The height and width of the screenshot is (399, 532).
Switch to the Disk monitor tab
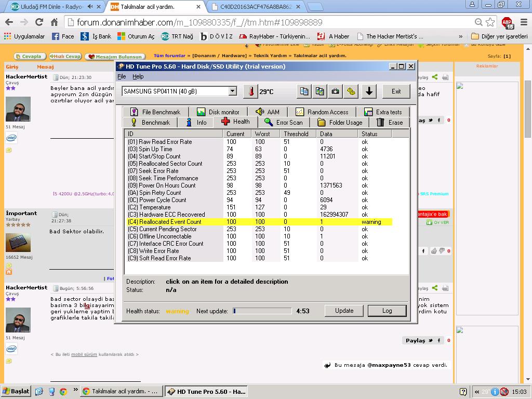coord(218,112)
